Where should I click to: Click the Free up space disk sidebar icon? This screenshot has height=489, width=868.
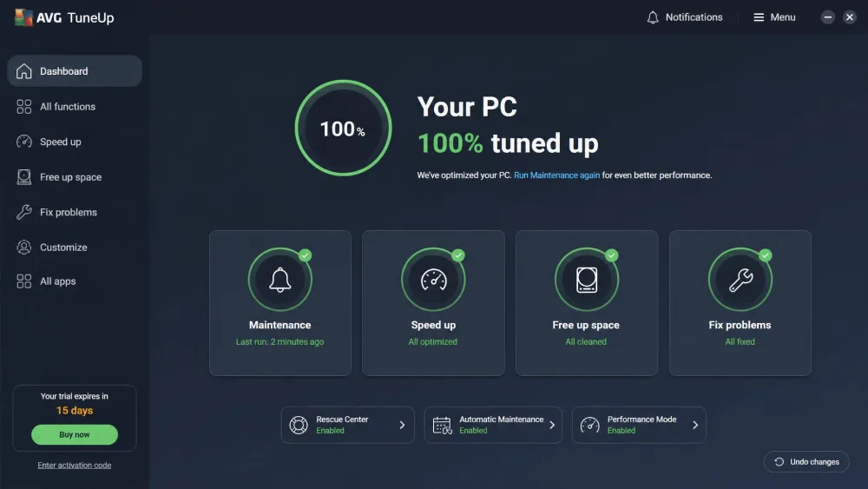pyautogui.click(x=23, y=176)
